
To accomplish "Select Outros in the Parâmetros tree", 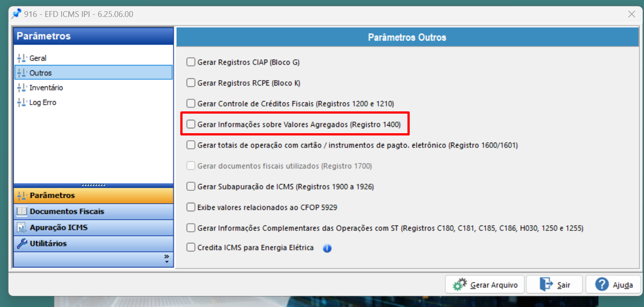I will (x=93, y=73).
